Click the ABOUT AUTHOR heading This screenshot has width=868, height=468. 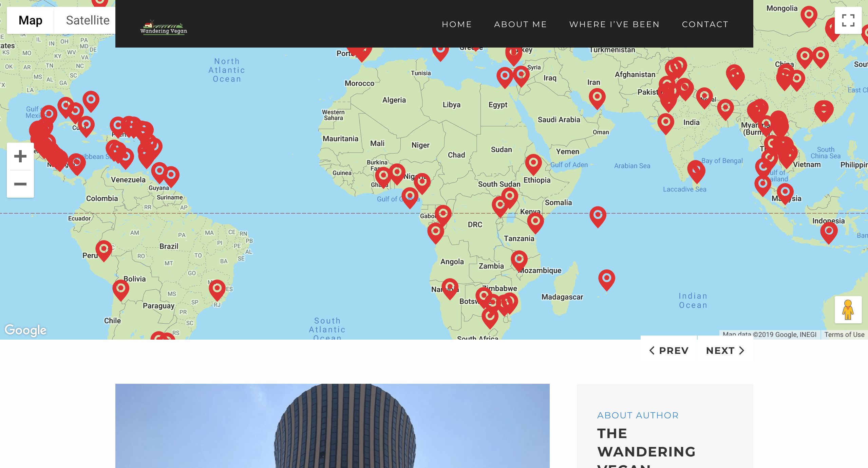pyautogui.click(x=638, y=415)
